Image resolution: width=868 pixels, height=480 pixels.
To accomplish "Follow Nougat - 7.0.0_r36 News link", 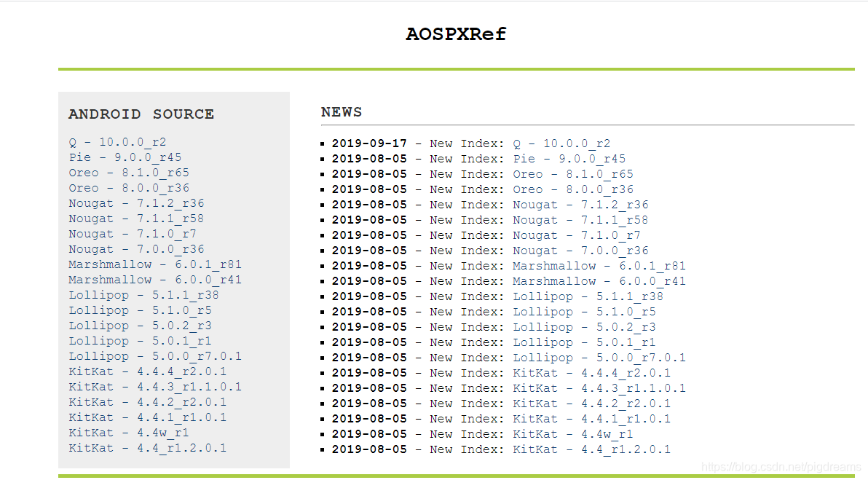I will coord(580,251).
